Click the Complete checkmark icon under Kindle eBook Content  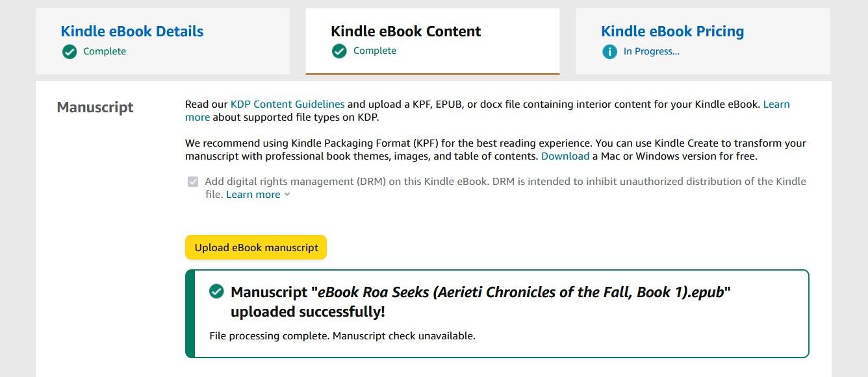340,50
